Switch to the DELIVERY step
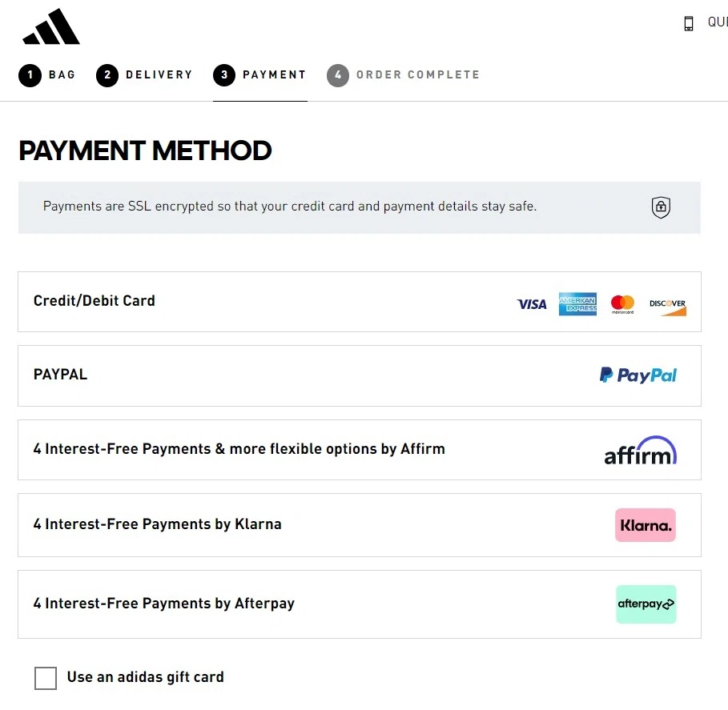Screen dimensions: 728x710 pos(144,74)
